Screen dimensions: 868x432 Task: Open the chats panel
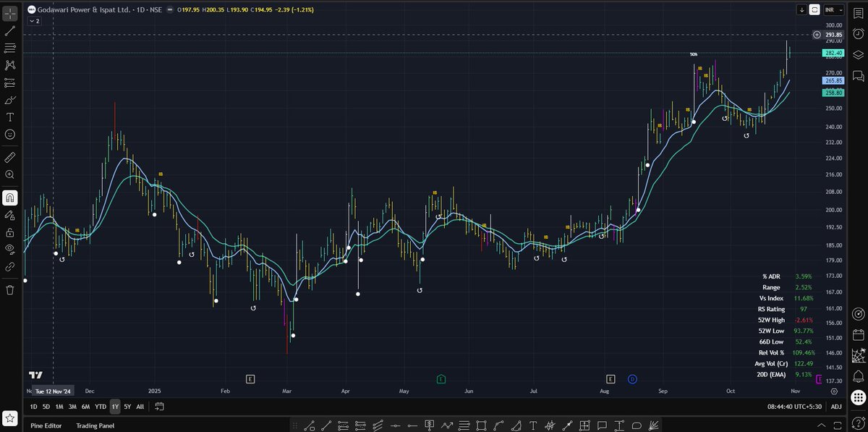coord(858,75)
